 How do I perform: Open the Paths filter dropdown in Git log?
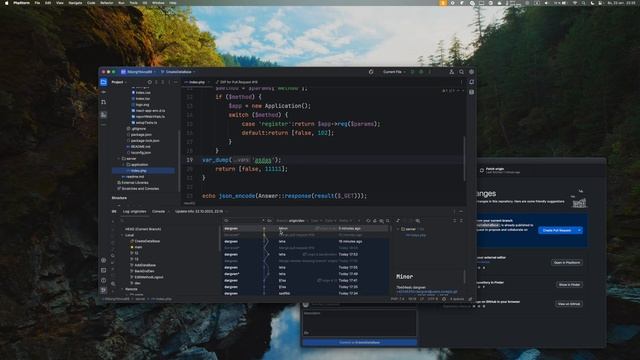click(344, 221)
